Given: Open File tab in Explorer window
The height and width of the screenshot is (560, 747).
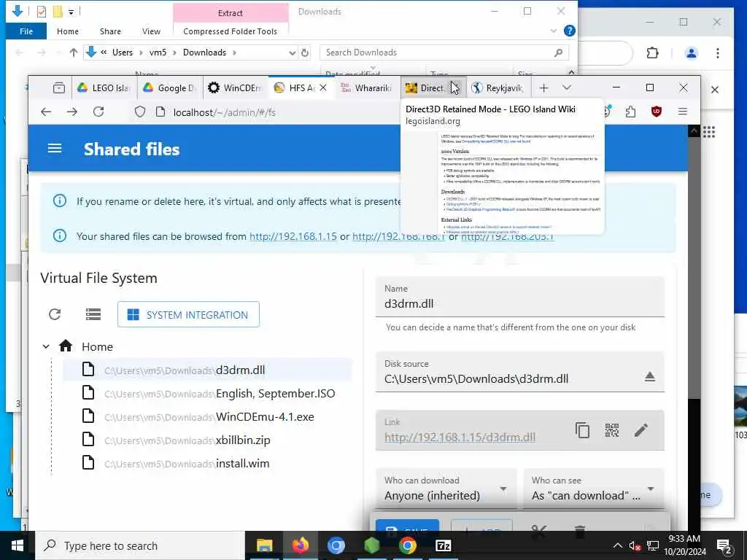Looking at the screenshot, I should tap(26, 31).
